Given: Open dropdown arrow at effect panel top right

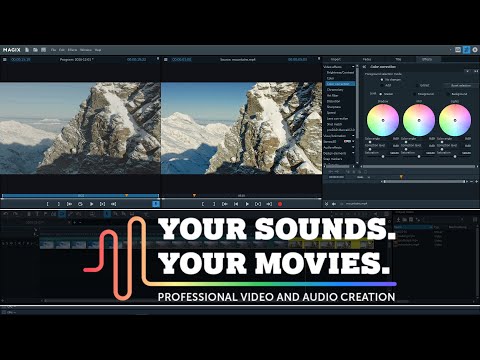Looking at the screenshot, I should coord(467,71).
